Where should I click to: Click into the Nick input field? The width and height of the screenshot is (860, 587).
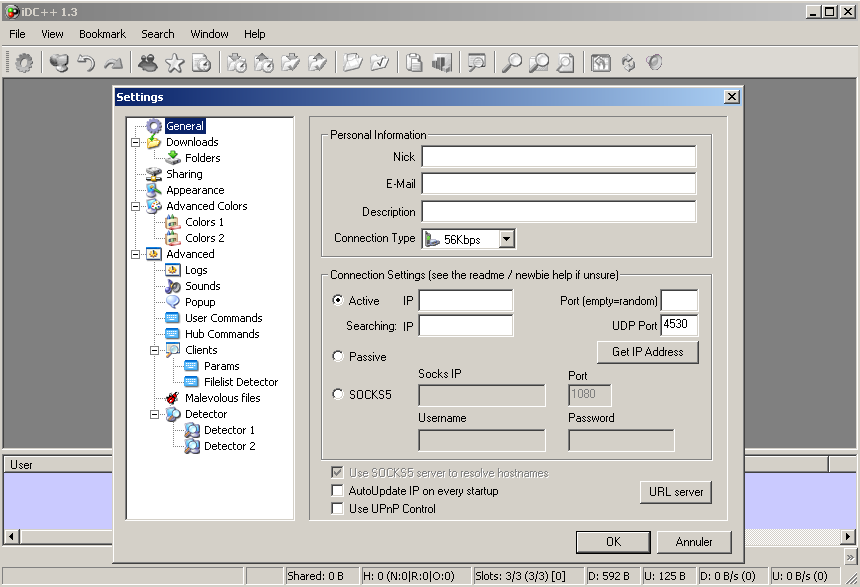(x=559, y=156)
